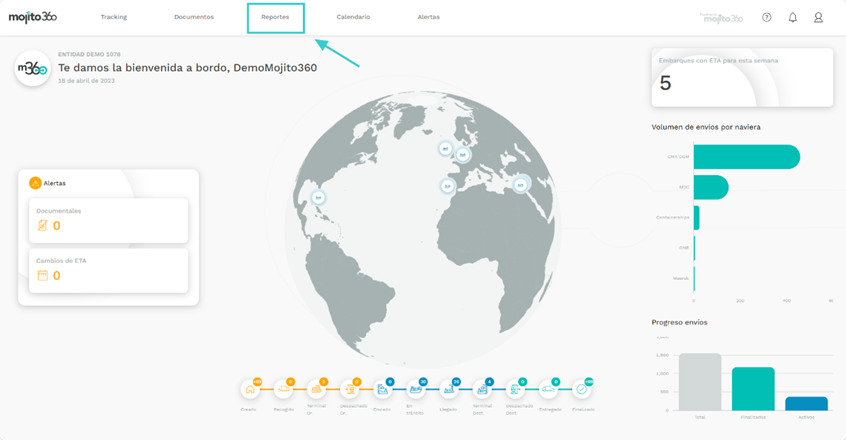Open the notifications bell icon
The height and width of the screenshot is (440, 846).
(x=793, y=17)
